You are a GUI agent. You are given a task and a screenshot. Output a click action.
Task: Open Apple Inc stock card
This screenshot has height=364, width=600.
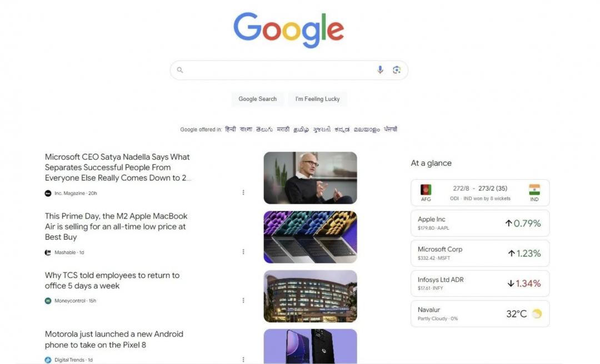pos(480,223)
